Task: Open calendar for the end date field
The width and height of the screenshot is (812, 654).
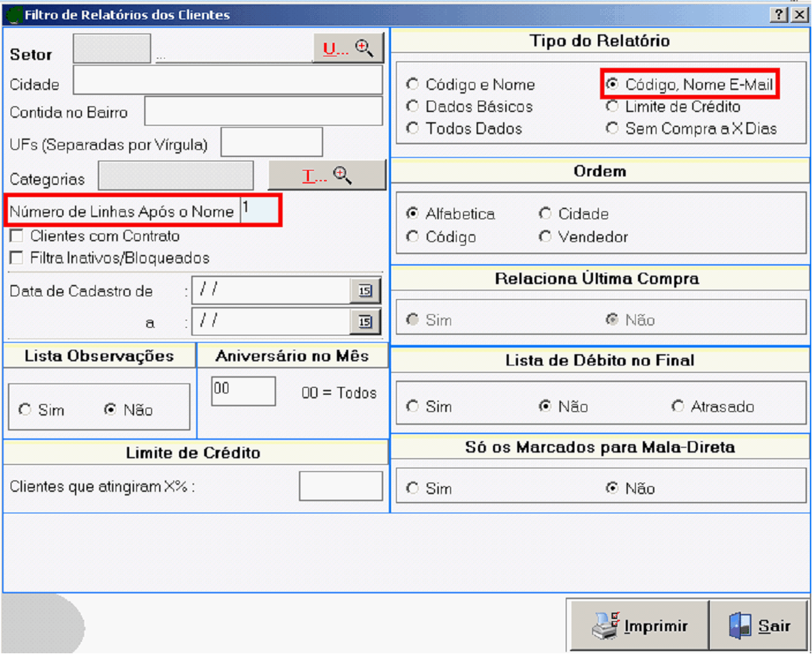Action: point(365,322)
